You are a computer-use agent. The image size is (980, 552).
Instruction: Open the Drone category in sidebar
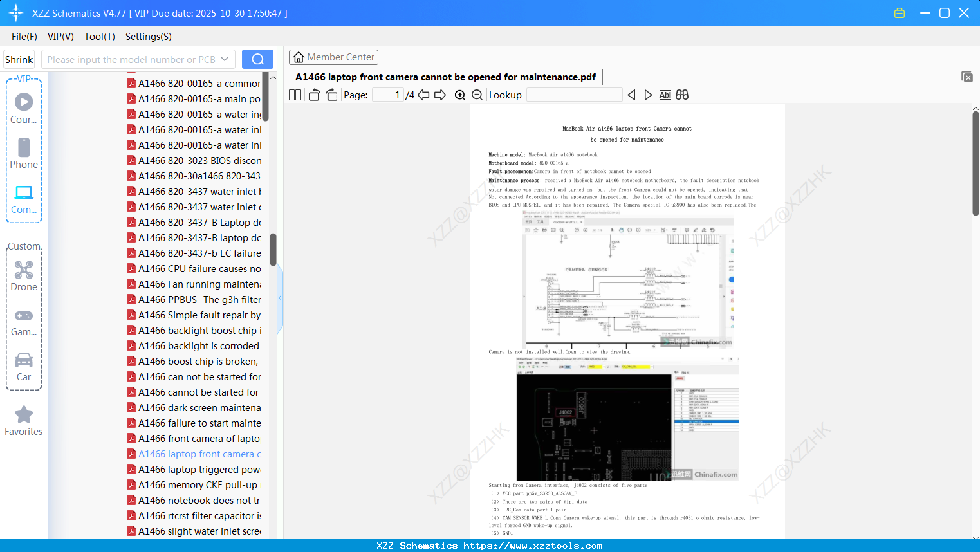[x=24, y=276]
